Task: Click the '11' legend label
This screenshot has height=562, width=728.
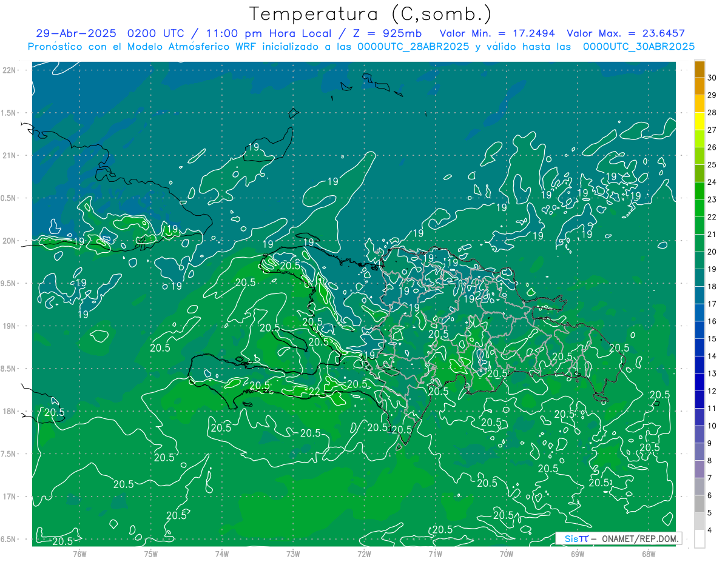Action: [x=713, y=409]
